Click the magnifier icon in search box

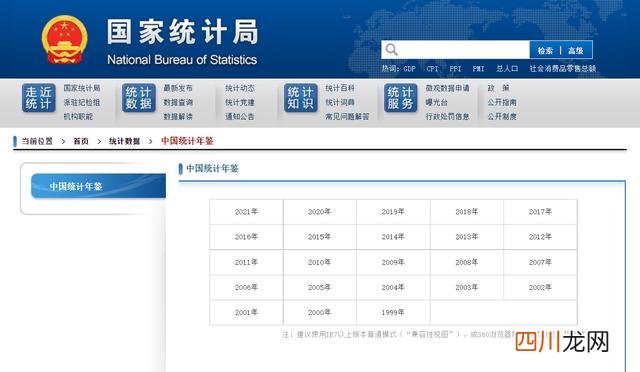(391, 50)
